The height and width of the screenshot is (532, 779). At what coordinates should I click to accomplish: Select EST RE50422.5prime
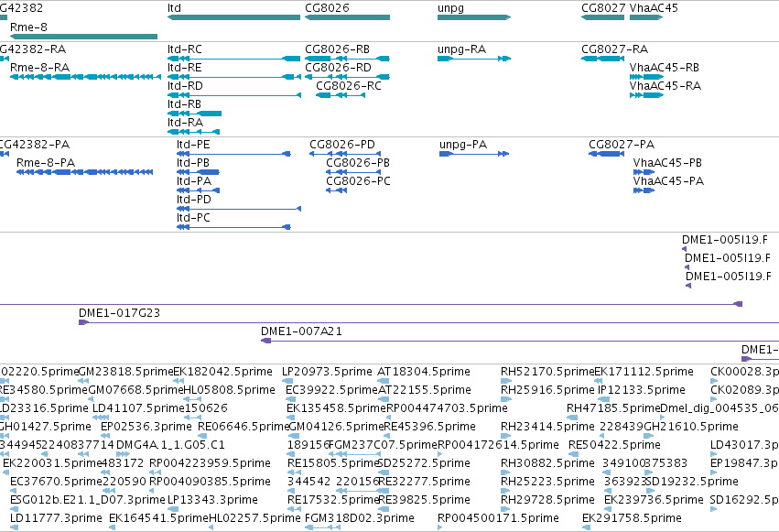(614, 445)
